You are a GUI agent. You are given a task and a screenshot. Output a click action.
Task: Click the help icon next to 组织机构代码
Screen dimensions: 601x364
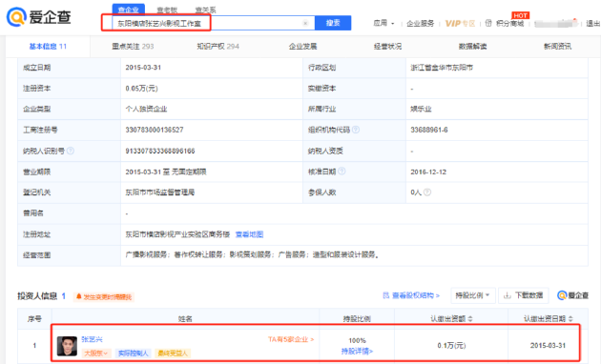point(356,130)
